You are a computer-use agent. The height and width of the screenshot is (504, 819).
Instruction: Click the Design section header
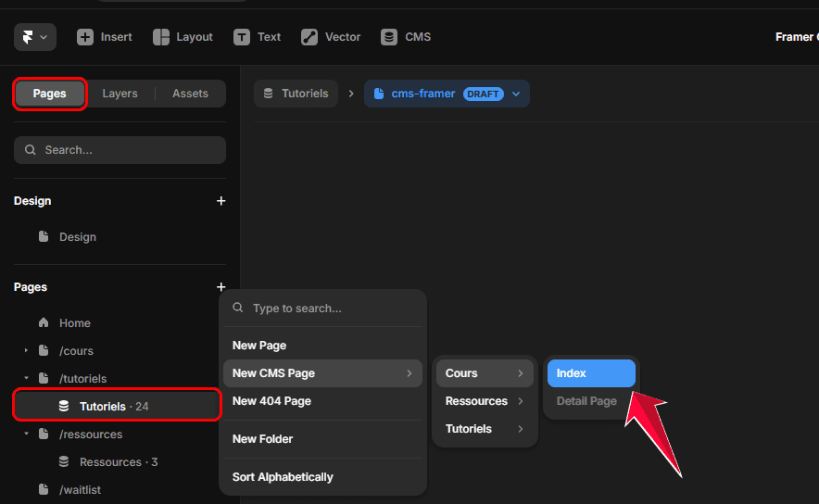point(32,201)
